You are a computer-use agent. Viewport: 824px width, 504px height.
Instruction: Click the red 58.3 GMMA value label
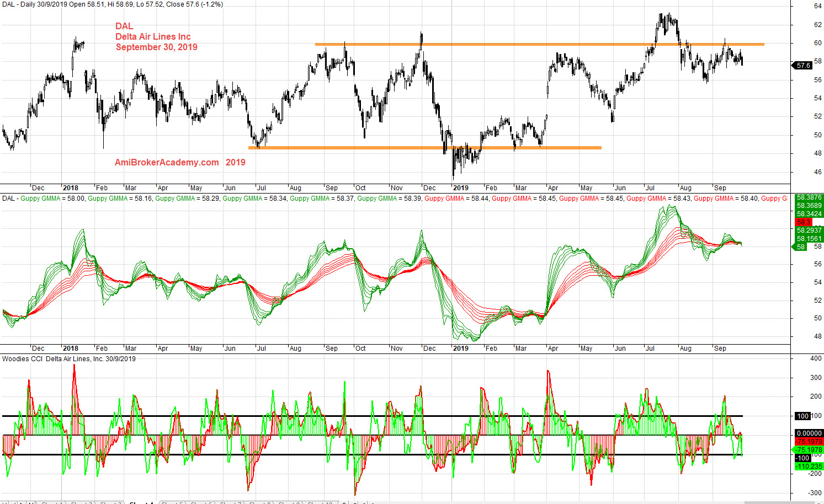click(803, 222)
